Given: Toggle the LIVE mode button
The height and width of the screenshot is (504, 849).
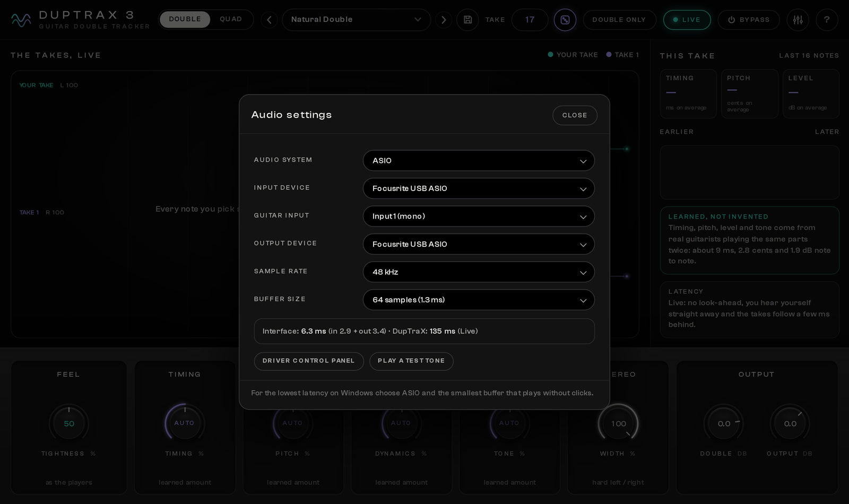Looking at the screenshot, I should click(687, 20).
